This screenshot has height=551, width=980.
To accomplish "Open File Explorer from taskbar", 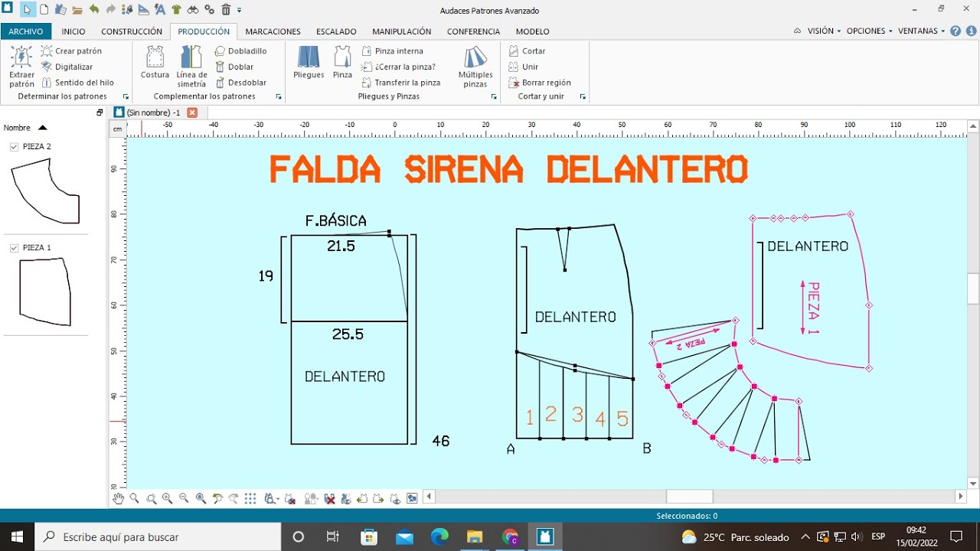I will coord(475,536).
